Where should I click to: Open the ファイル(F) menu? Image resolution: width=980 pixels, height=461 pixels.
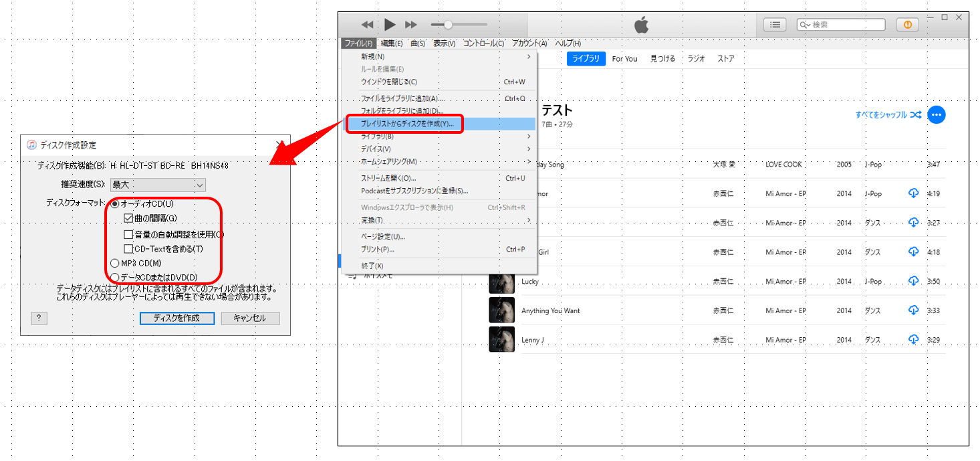(358, 43)
